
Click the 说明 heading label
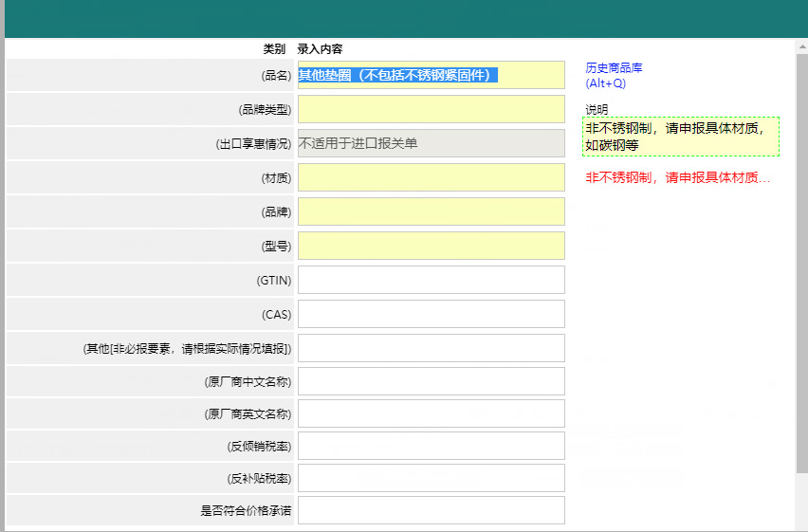597,110
